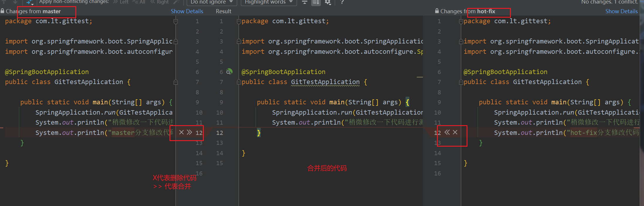This screenshot has width=644, height=206.
Task: Open the 'Highlight words' dropdown
Action: [269, 2]
